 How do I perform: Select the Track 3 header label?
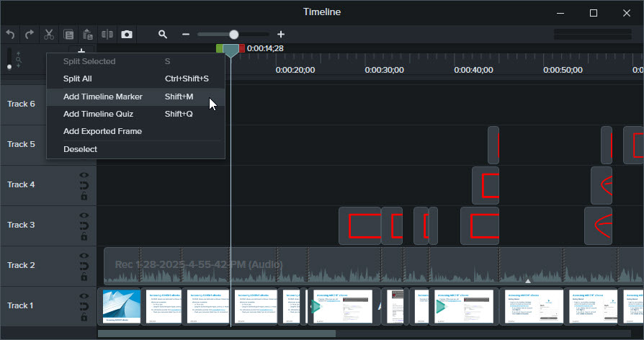[x=21, y=225]
